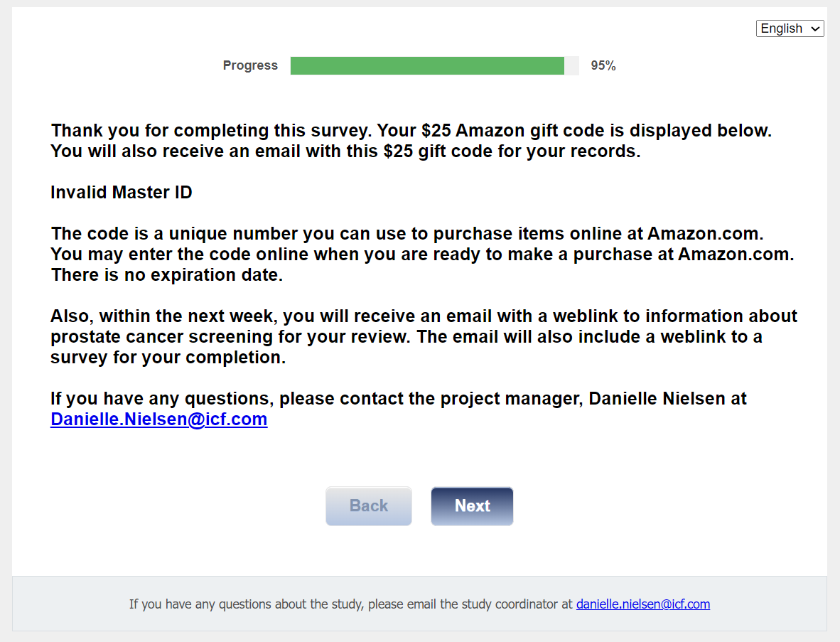Click the 'prostate cancer screening' phrase
The image size is (840, 642).
162,336
